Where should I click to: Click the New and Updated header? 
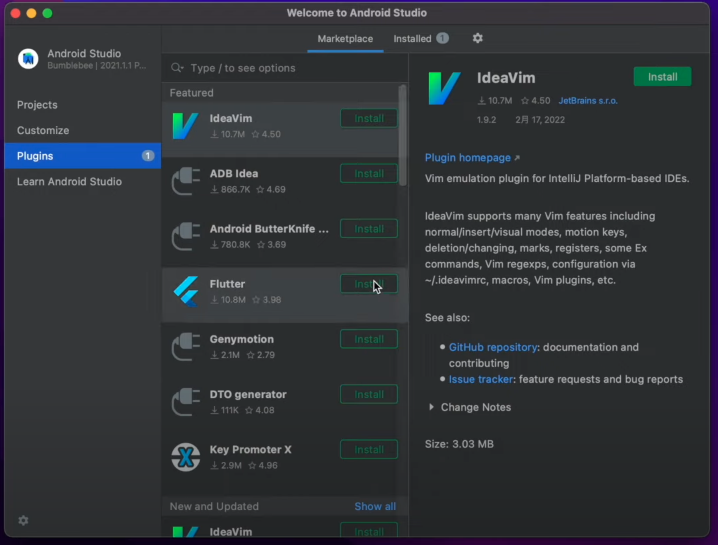(214, 507)
